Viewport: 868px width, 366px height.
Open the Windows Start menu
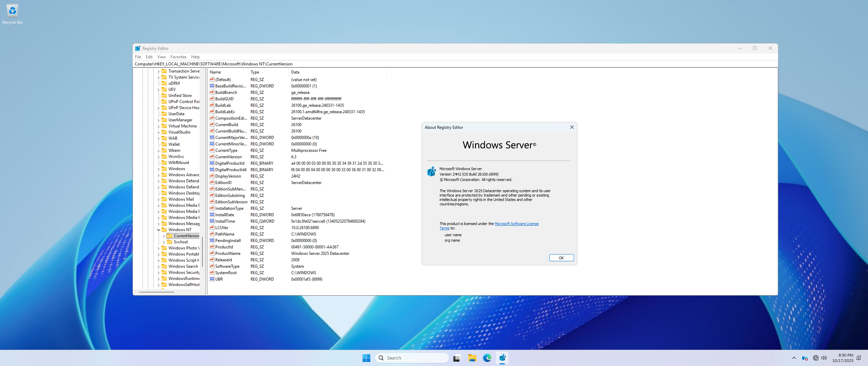[366, 358]
